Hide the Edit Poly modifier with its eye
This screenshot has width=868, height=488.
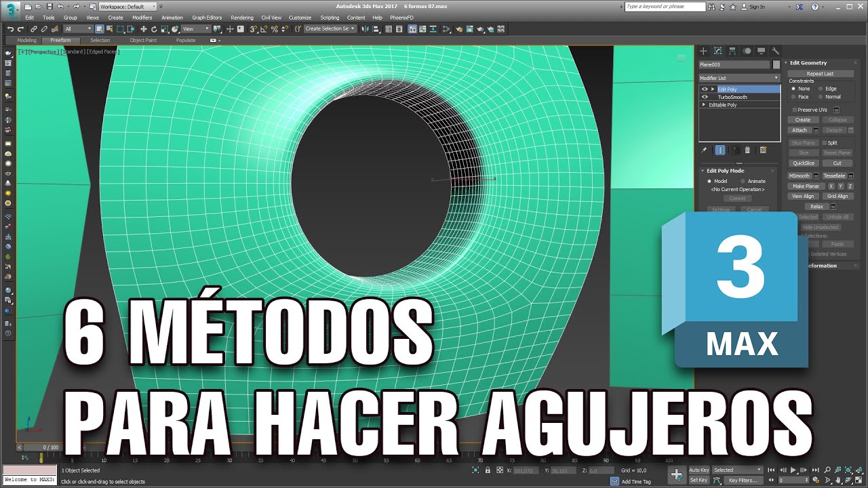click(705, 89)
